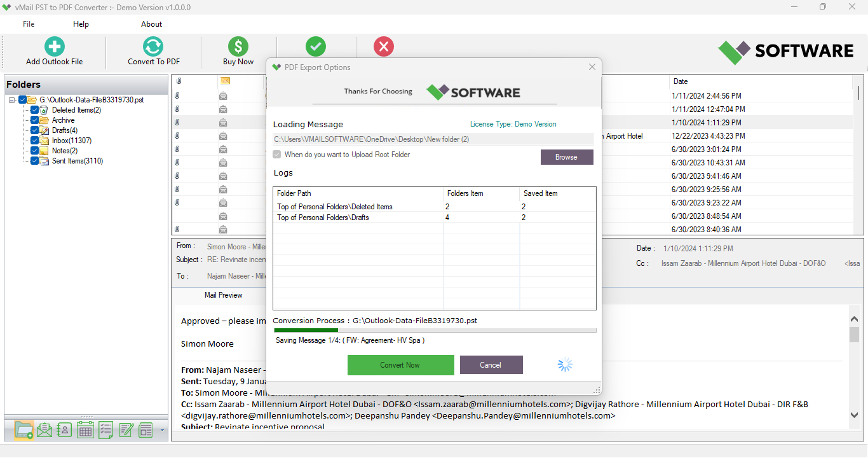Click the Buy Now dollar icon
This screenshot has height=458, width=868.
pos(238,46)
